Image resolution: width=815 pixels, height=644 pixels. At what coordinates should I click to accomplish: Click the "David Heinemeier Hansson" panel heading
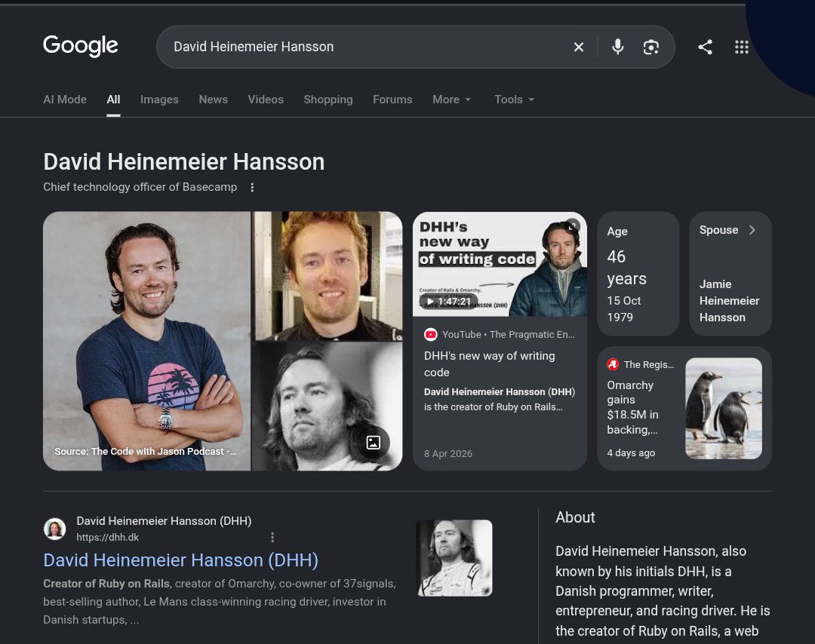click(184, 162)
